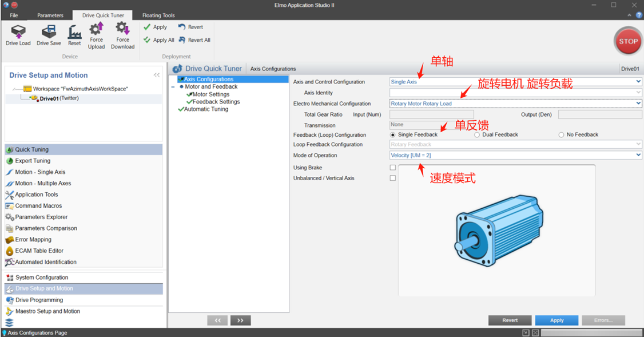Click the bottom Revert button
644x337 pixels.
point(510,320)
